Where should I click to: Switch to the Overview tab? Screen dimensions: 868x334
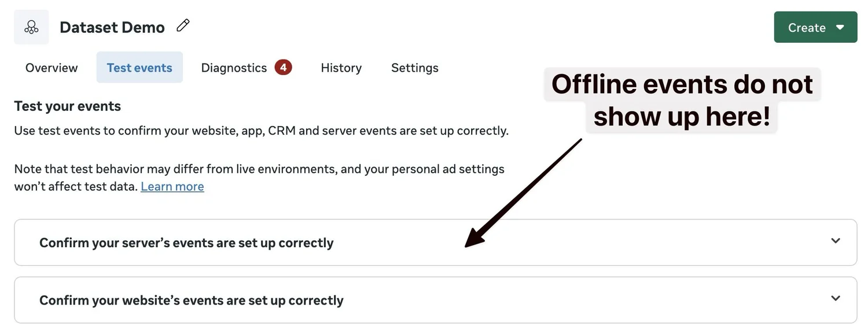pyautogui.click(x=52, y=68)
